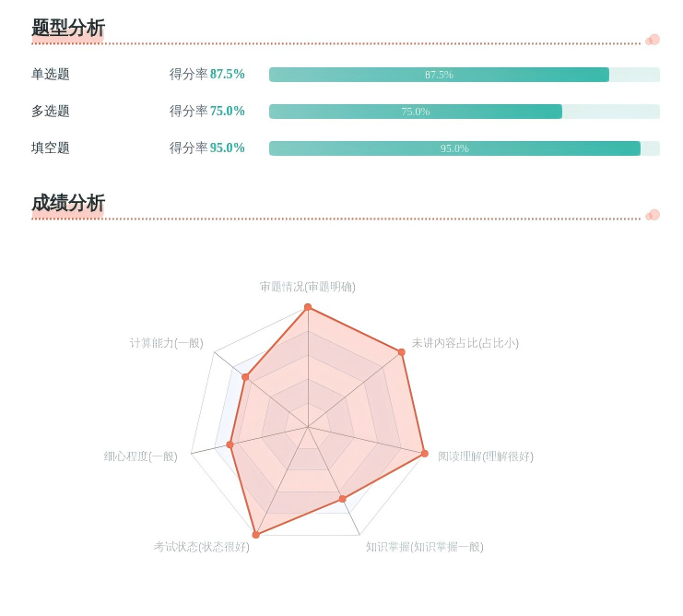Viewport: 683px width, 616px height.
Task: Click the 87.5% score rate text for 单选题
Action: pyautogui.click(x=228, y=75)
